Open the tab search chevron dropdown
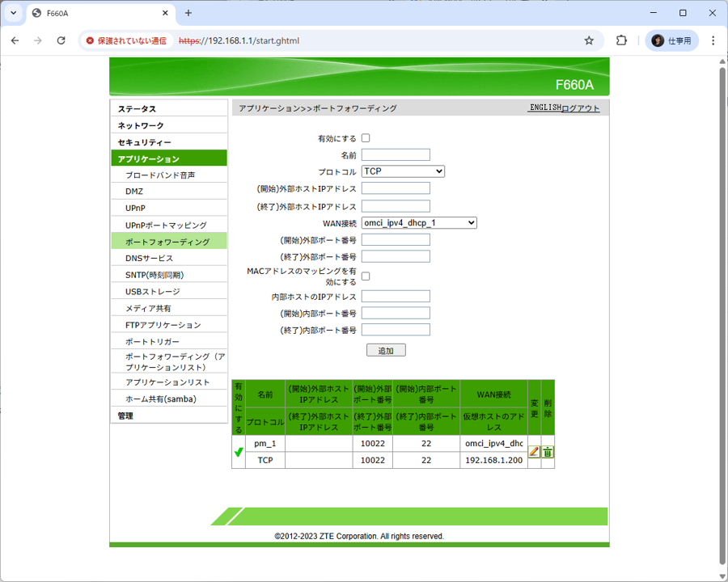Image resolution: width=728 pixels, height=582 pixels. 13,13
